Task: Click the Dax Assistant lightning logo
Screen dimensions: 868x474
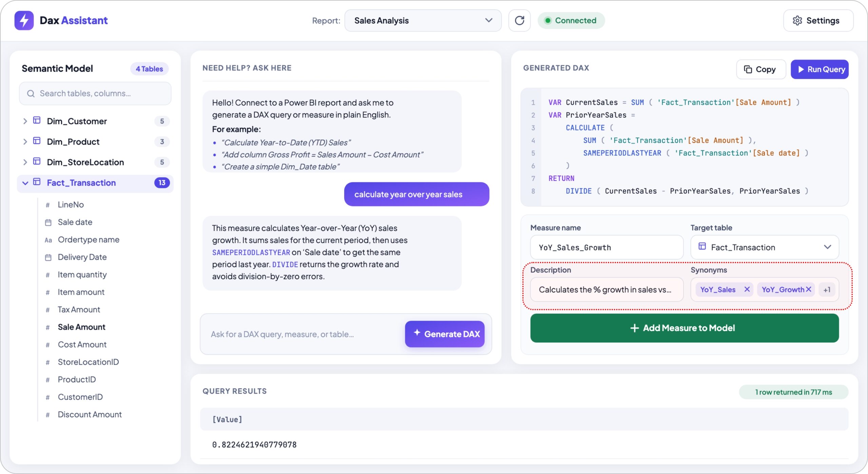Action: click(x=24, y=20)
